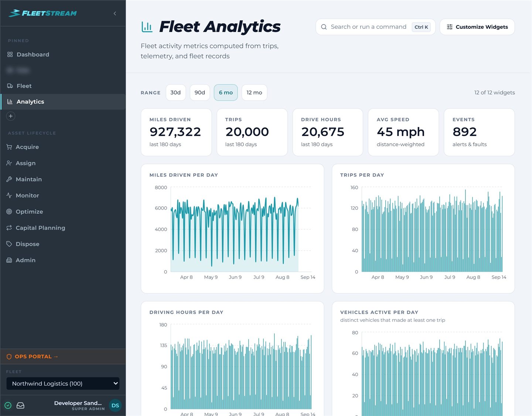Click the Analytics bar chart sidebar icon
Viewport: 532px width, 416px height.
(x=10, y=102)
